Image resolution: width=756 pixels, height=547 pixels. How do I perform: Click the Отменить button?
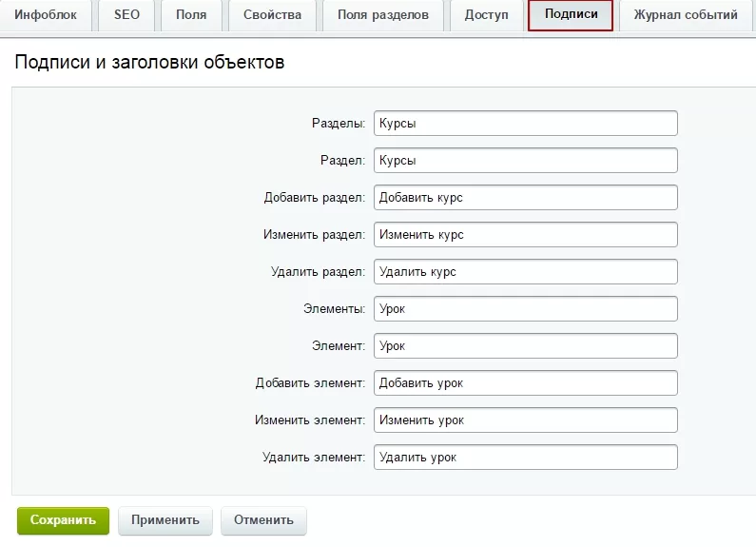(263, 520)
